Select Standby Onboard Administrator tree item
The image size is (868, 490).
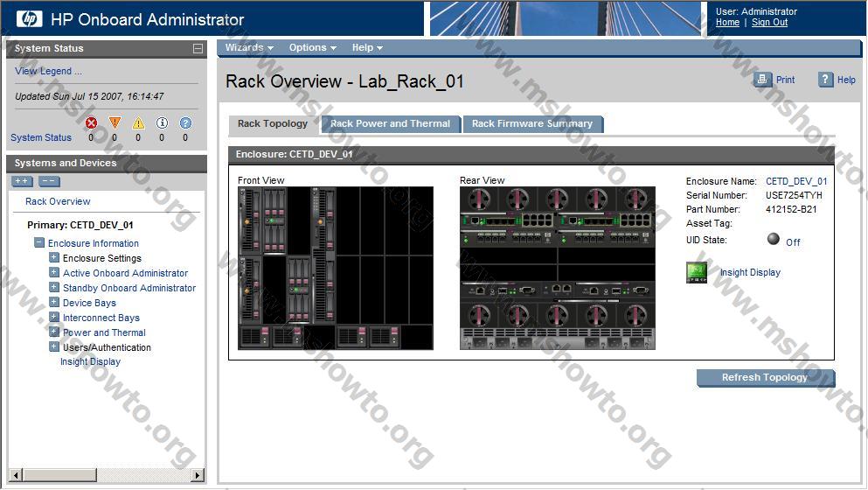129,288
